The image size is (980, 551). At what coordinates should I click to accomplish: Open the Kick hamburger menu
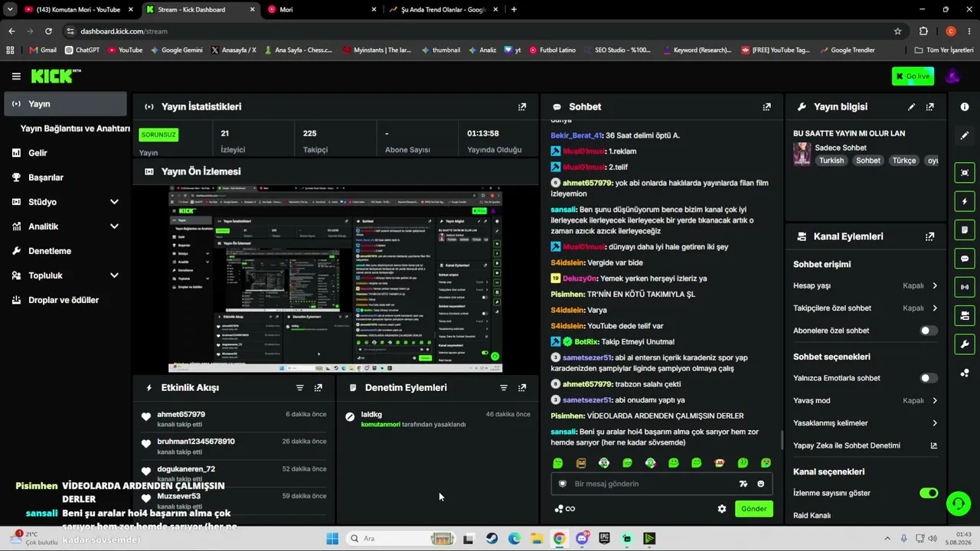click(16, 76)
